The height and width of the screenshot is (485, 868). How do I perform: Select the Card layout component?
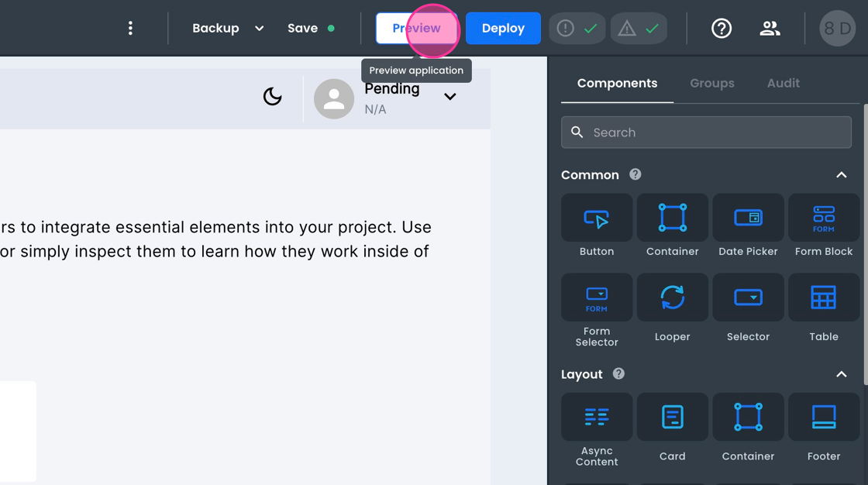(672, 428)
